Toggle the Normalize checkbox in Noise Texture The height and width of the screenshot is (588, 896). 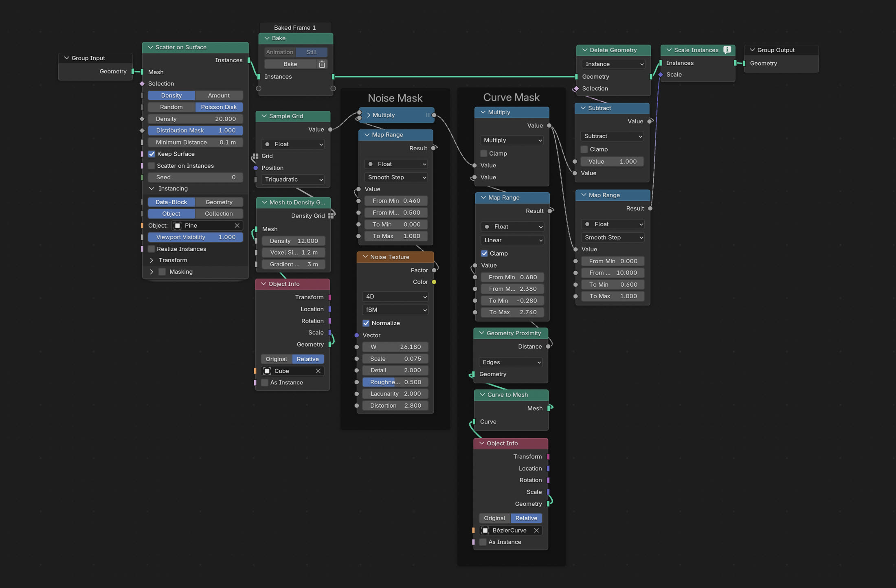366,323
